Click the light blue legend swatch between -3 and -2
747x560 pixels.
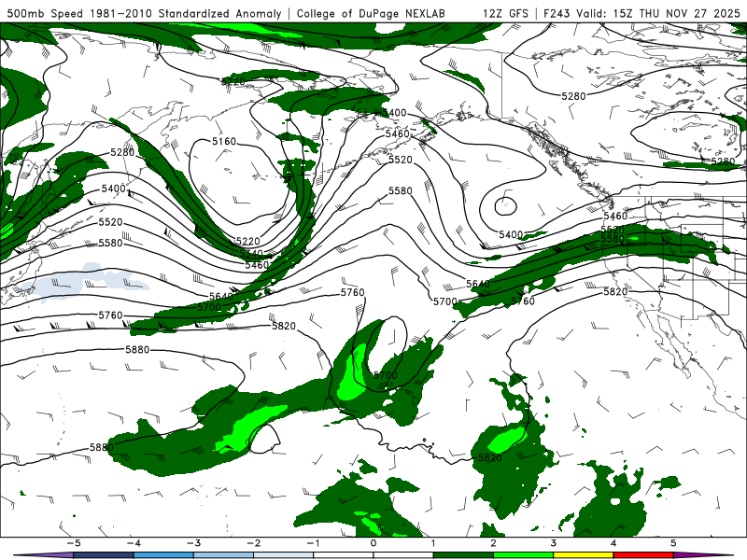point(223,555)
